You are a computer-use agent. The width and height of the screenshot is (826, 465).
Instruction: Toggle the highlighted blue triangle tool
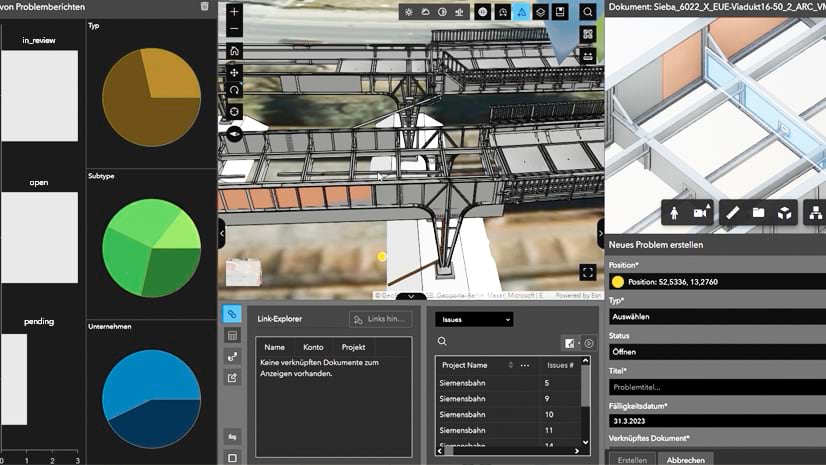522,12
